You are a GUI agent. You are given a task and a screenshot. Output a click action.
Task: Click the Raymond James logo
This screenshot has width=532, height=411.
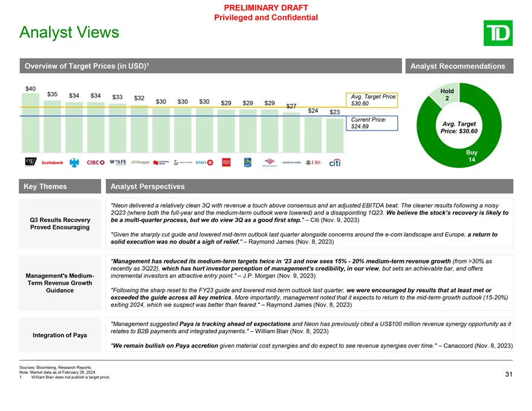pyautogui.click(x=291, y=163)
